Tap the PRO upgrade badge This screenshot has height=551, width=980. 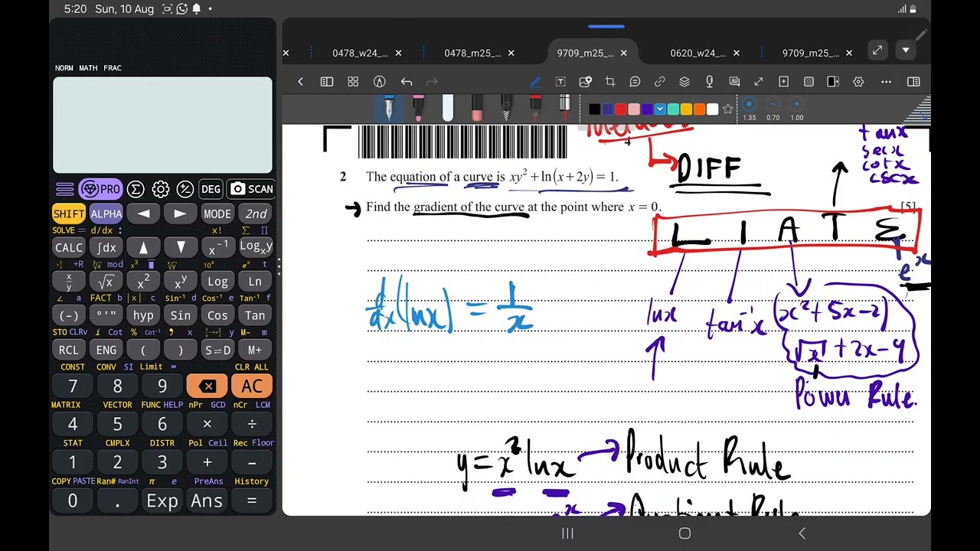click(101, 189)
